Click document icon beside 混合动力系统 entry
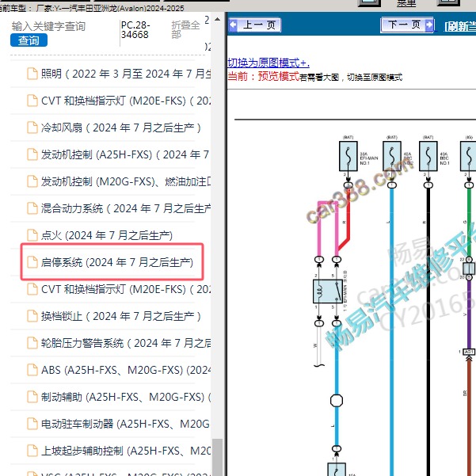The width and height of the screenshot is (476, 476). [32, 208]
